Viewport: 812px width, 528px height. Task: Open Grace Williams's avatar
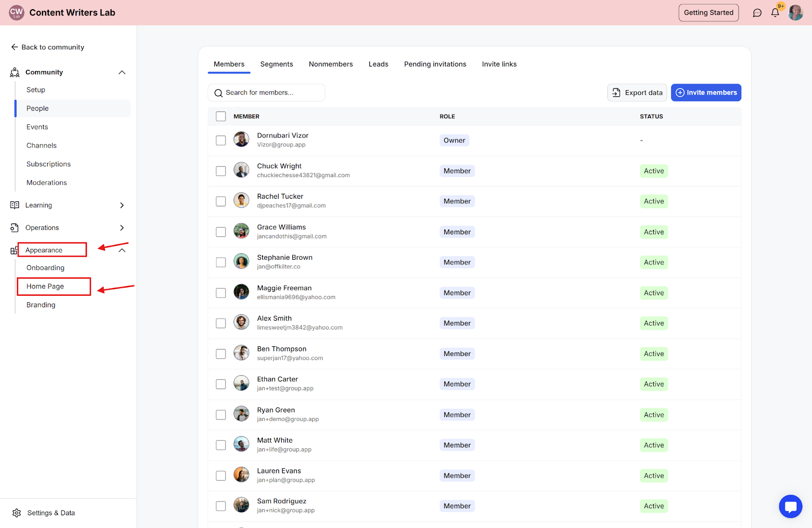pos(241,231)
